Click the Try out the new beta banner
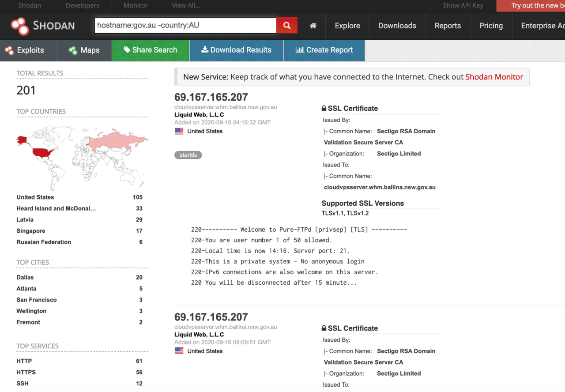Viewport: 565px width, 392px height. [531, 6]
